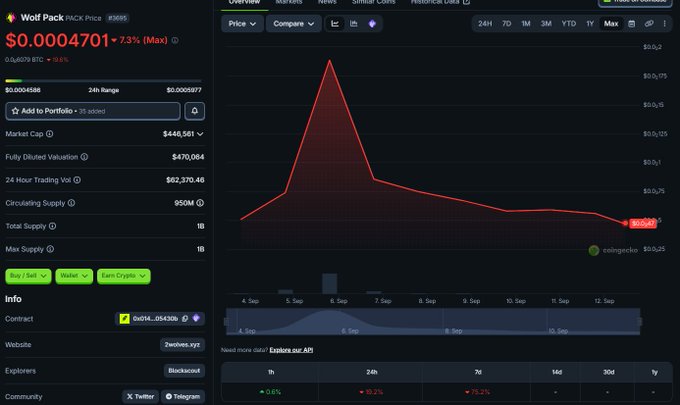Click the Wolf Pack coin logo

(11, 18)
